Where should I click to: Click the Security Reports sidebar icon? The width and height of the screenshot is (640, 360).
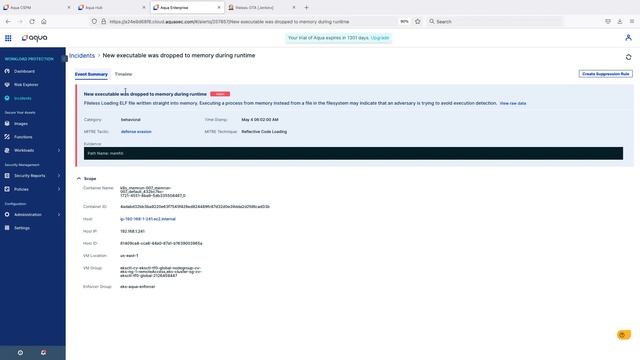tap(7, 176)
